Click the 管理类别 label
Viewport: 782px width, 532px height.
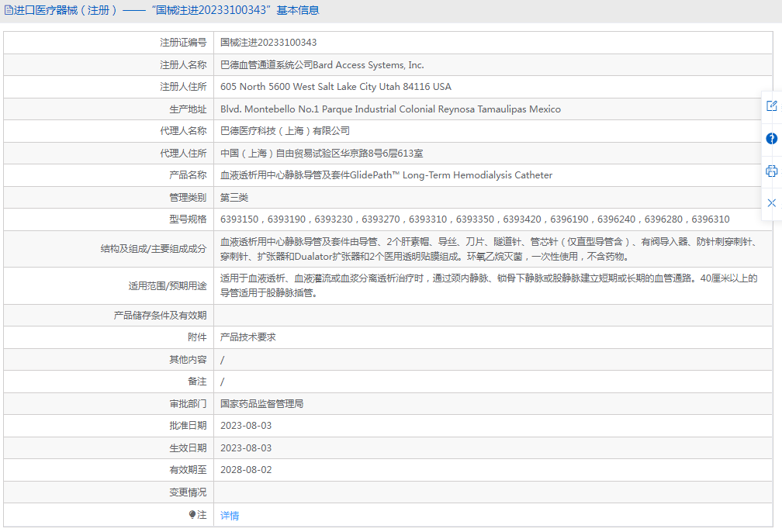188,198
